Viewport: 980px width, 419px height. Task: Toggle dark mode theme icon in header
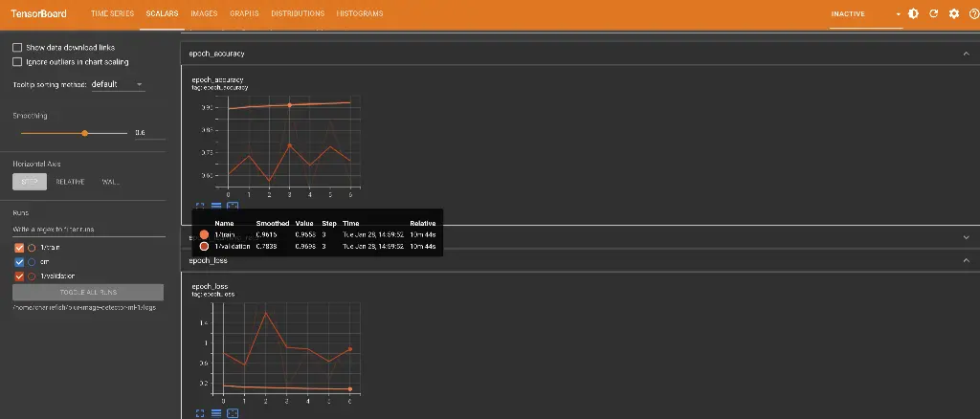(914, 14)
